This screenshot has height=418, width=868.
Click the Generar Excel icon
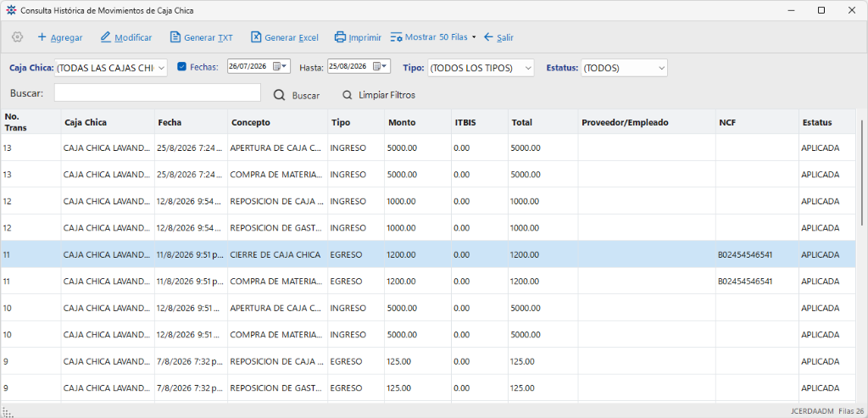tap(256, 37)
